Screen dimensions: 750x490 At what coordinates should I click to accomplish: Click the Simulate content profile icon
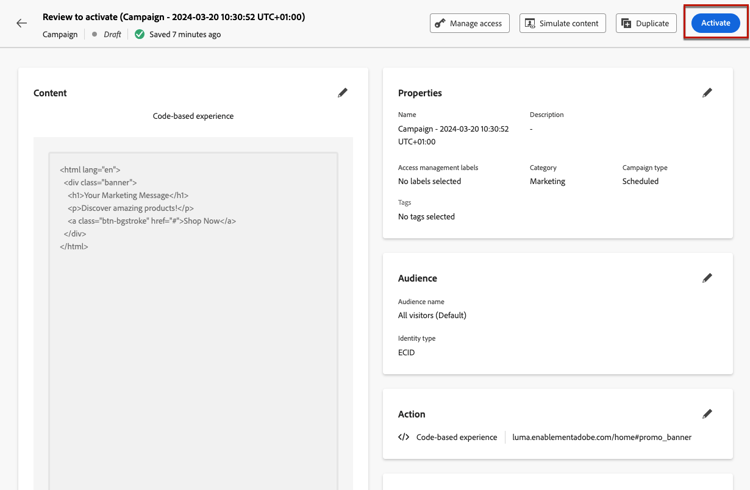pyautogui.click(x=530, y=23)
